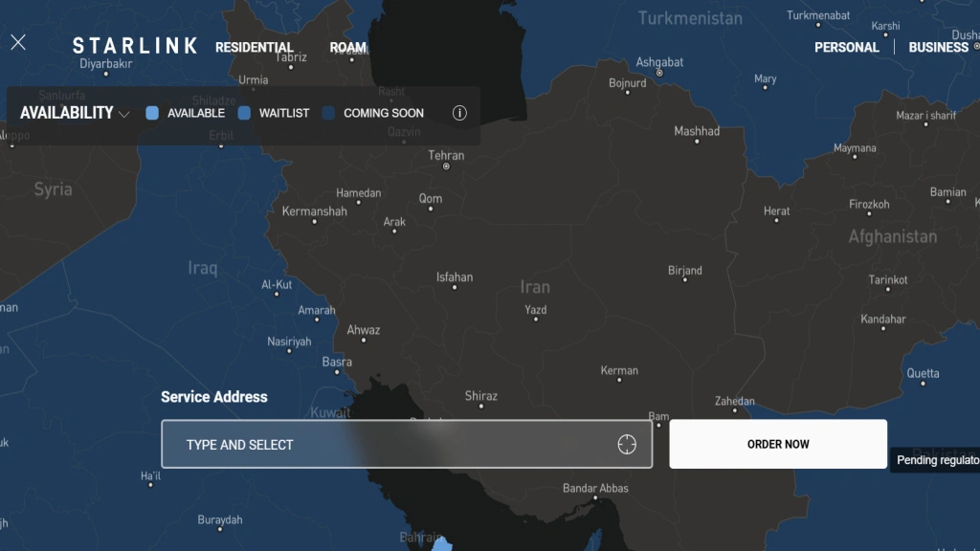Screen dimensions: 980x551
Task: Click the Starlink logo
Action: point(135,46)
